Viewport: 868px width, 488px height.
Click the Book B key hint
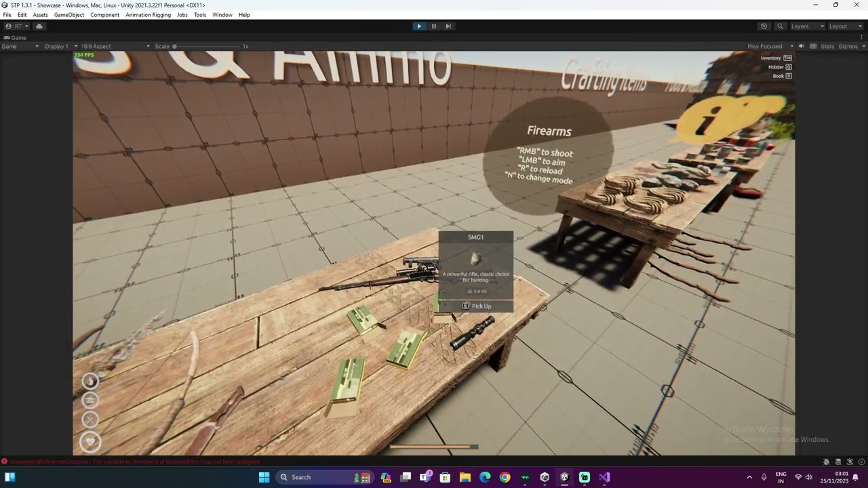782,76
